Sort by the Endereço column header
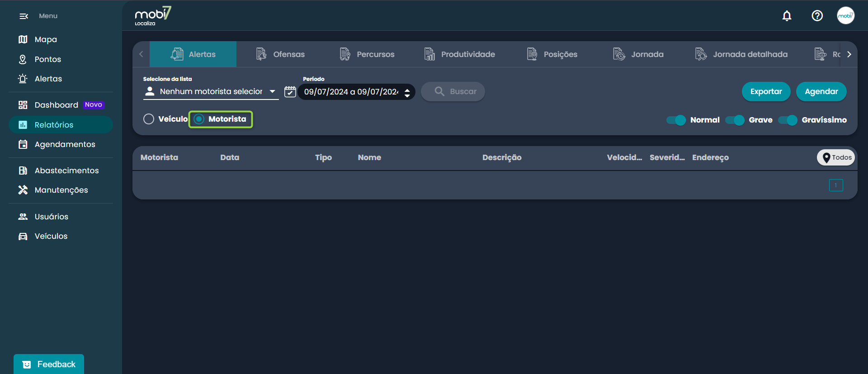 710,157
